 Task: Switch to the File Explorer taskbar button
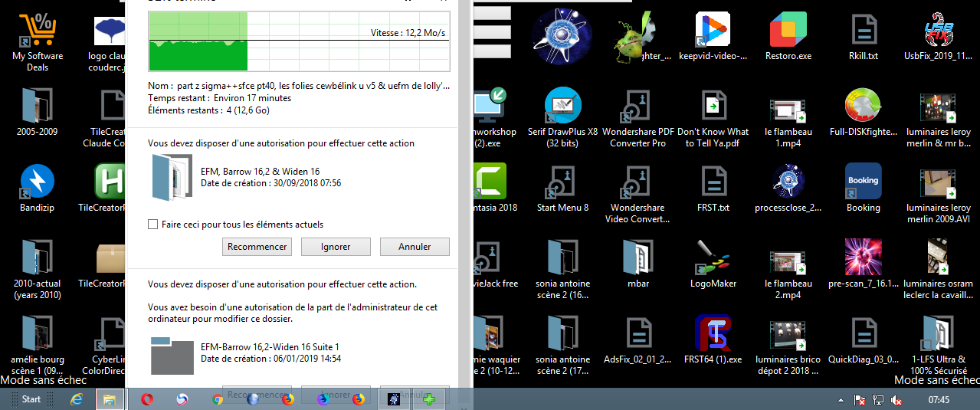point(109,399)
